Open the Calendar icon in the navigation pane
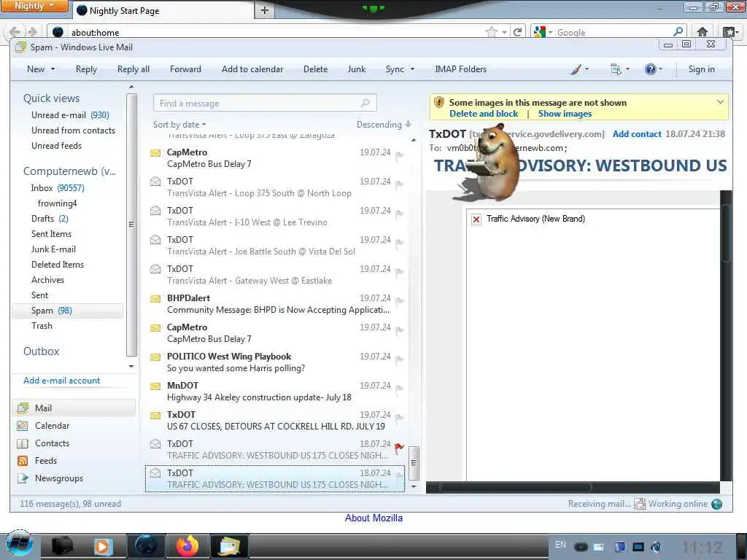747x560 pixels. pyautogui.click(x=23, y=426)
